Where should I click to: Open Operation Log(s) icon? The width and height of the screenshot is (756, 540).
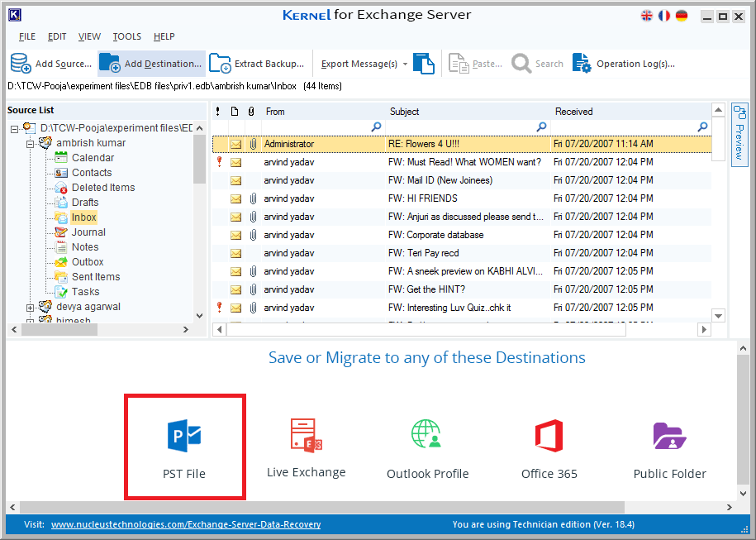(x=582, y=63)
